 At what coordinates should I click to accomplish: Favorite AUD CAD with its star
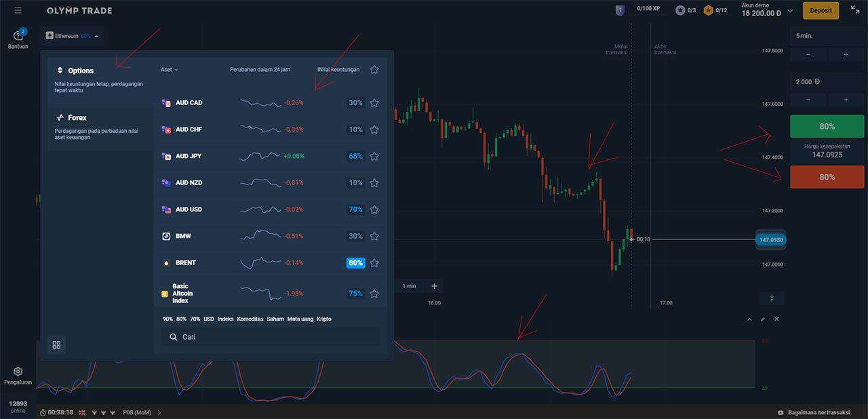click(374, 103)
